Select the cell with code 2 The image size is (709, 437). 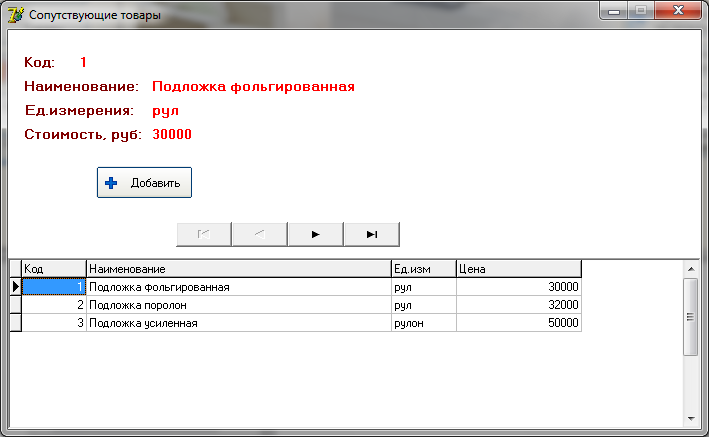[x=54, y=305]
